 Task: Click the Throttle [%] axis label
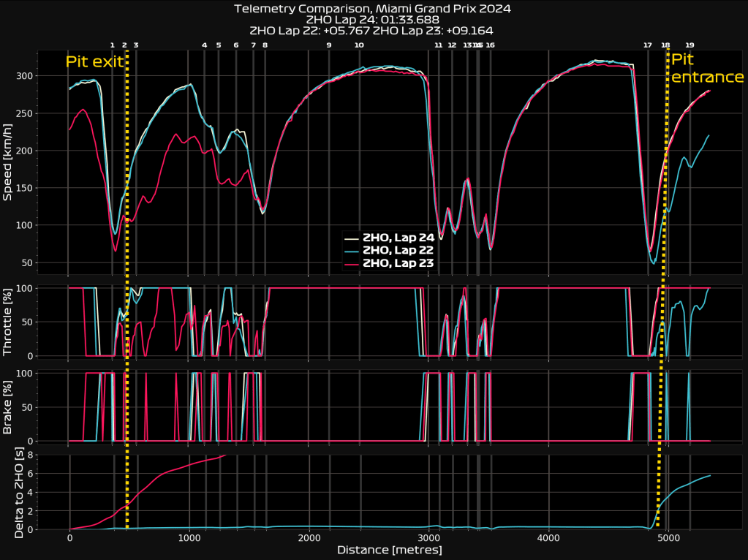point(9,322)
